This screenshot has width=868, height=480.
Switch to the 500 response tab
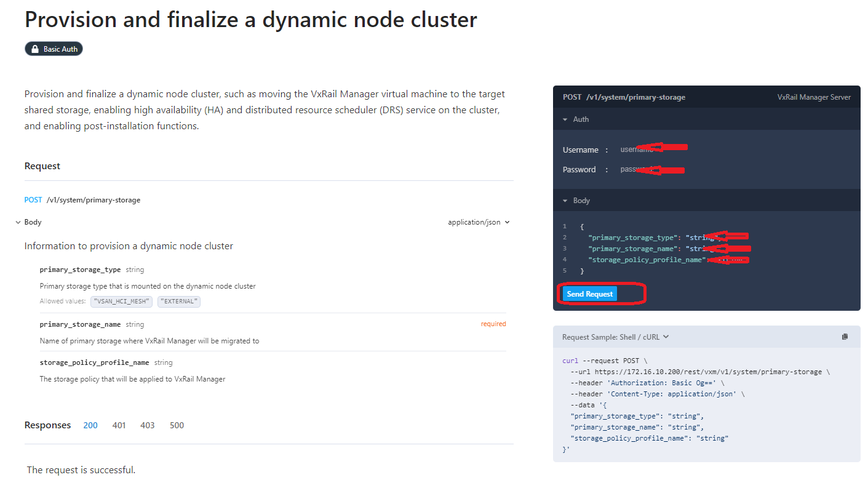pyautogui.click(x=177, y=425)
